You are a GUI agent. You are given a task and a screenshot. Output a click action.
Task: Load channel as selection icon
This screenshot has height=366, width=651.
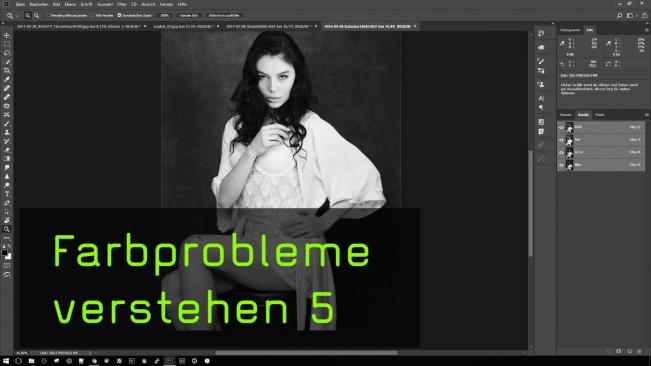click(609, 351)
